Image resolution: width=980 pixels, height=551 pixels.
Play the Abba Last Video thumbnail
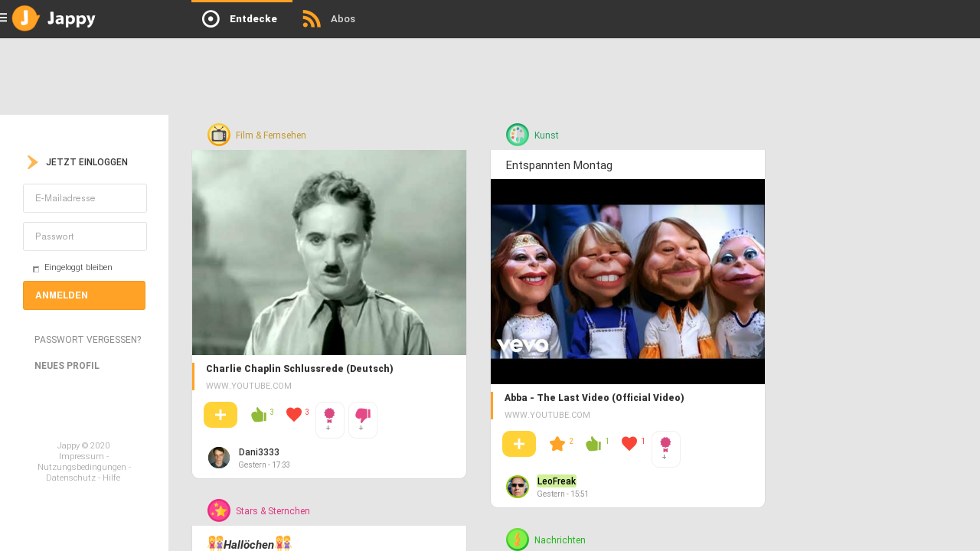(628, 282)
